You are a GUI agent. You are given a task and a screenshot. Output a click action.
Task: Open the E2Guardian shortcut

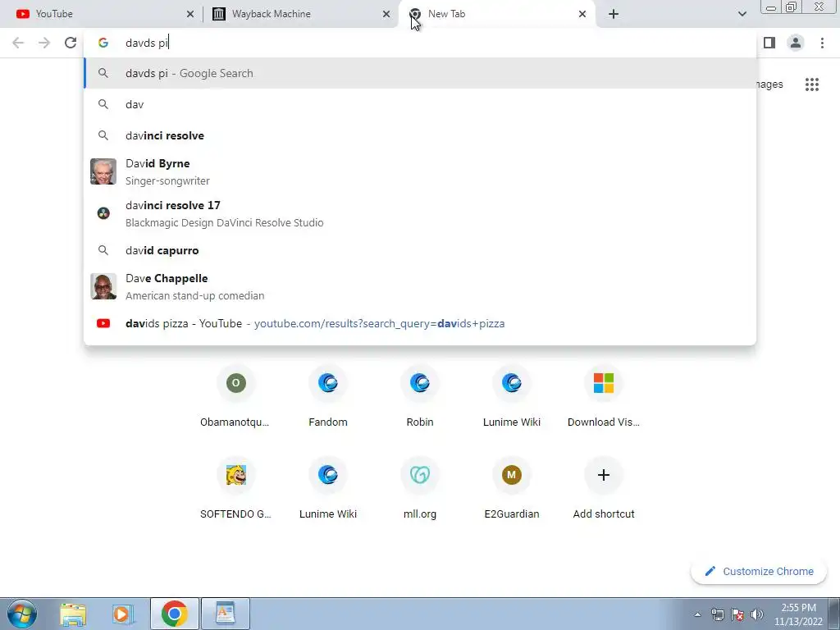512,489
